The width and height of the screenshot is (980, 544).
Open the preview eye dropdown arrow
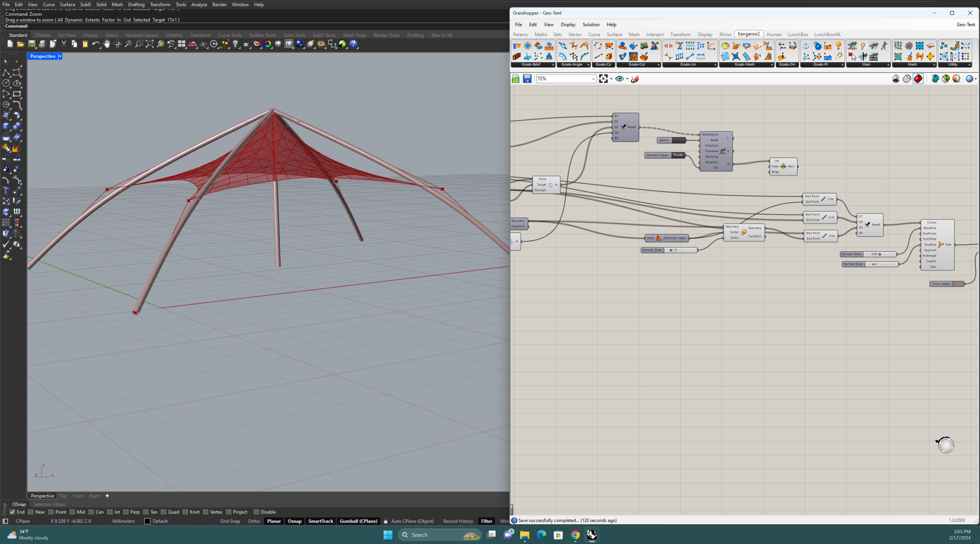pyautogui.click(x=627, y=79)
